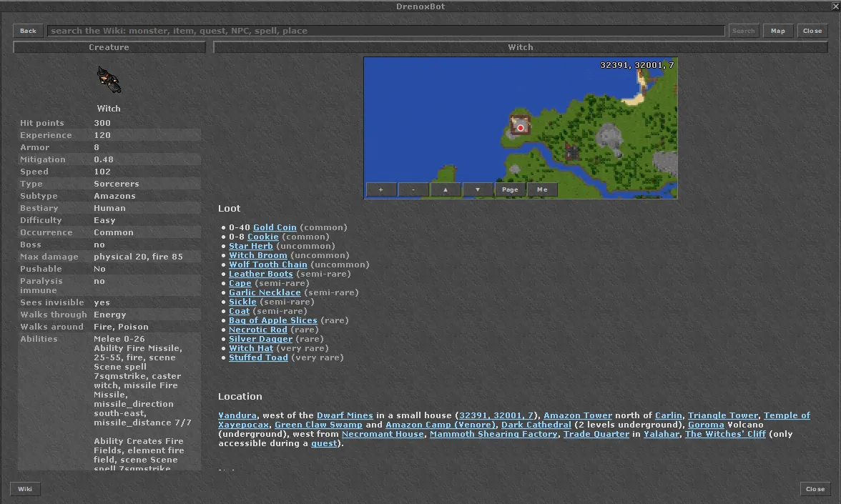Open the Bag of Apple Slices link
The width and height of the screenshot is (841, 504).
pos(273,320)
